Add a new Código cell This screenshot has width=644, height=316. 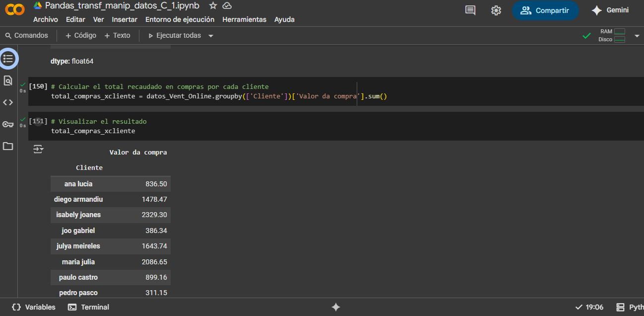pyautogui.click(x=81, y=35)
